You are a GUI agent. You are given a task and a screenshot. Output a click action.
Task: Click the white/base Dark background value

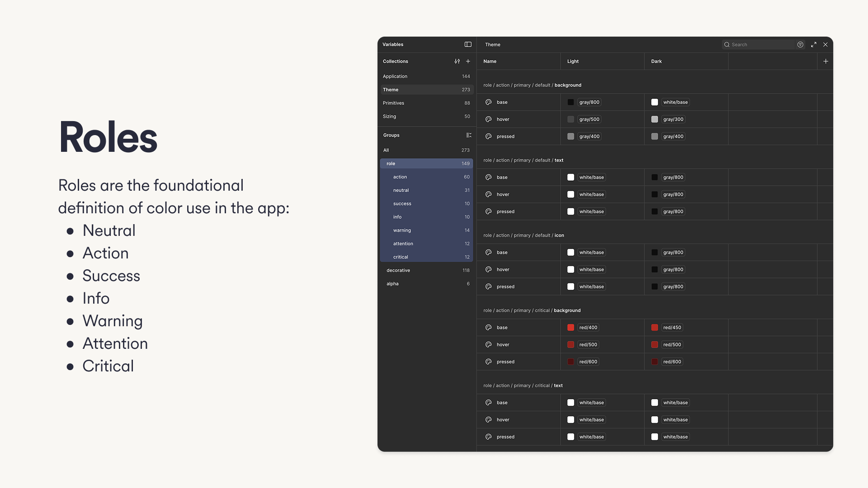pyautogui.click(x=675, y=102)
